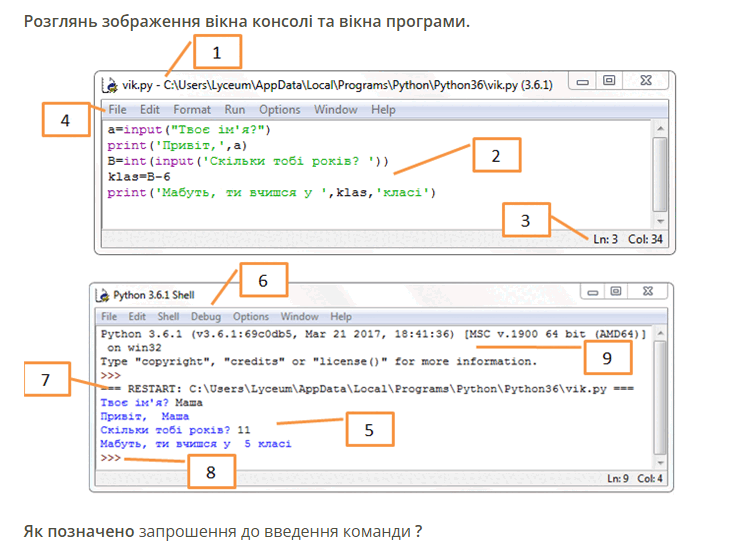Viewport: 748px width, 551px height.
Task: Click the RESTART line in the Shell
Action: pyautogui.click(x=367, y=389)
